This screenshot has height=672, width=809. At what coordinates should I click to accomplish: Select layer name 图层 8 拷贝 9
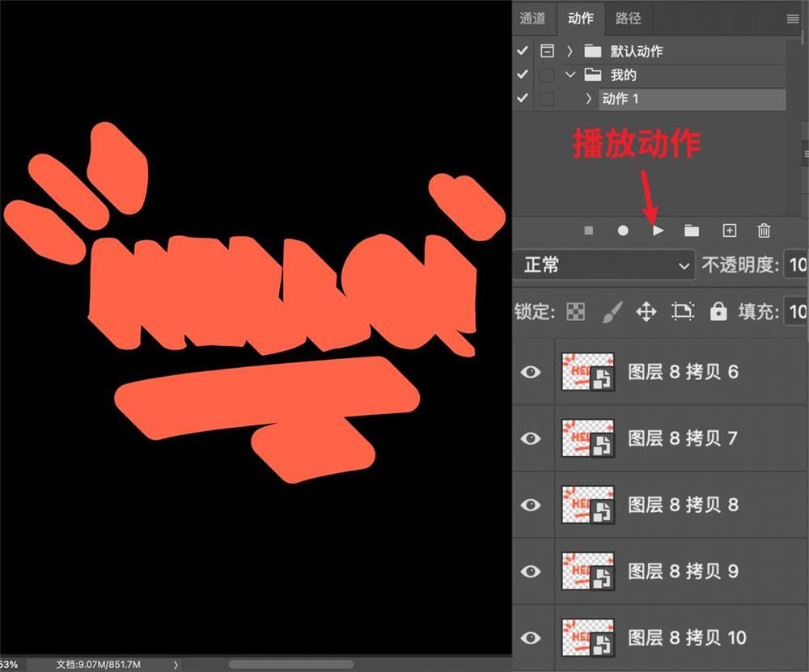[x=683, y=572]
